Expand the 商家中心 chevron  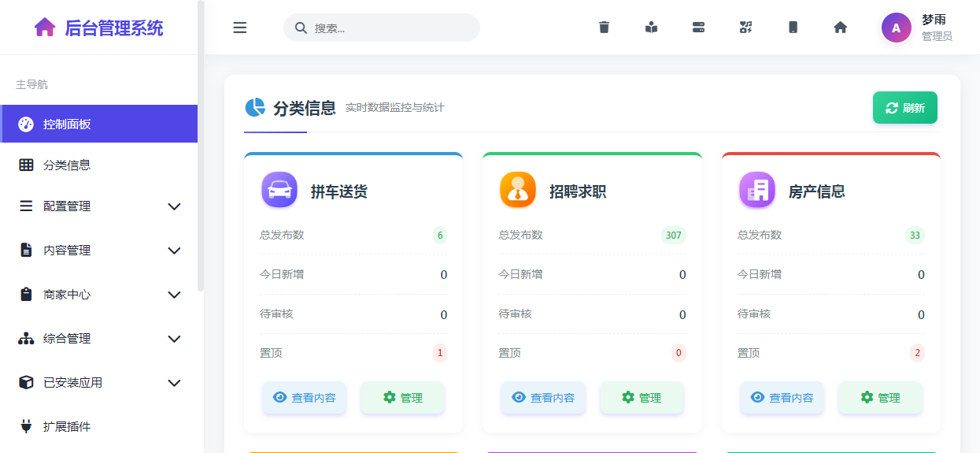coord(175,295)
